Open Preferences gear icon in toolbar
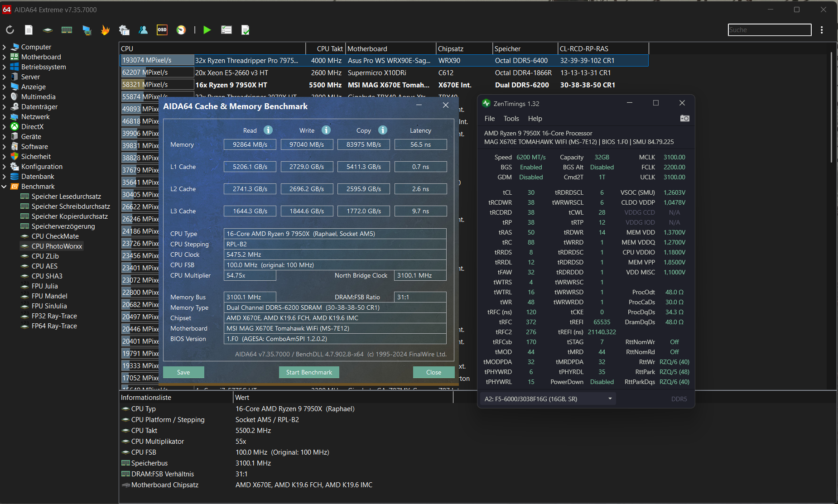The image size is (838, 504). point(124,30)
